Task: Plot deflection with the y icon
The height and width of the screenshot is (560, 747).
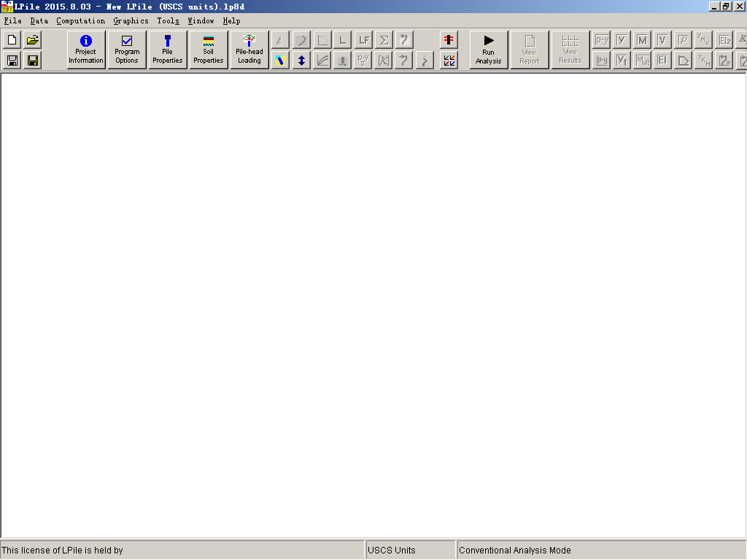Action: (x=622, y=40)
